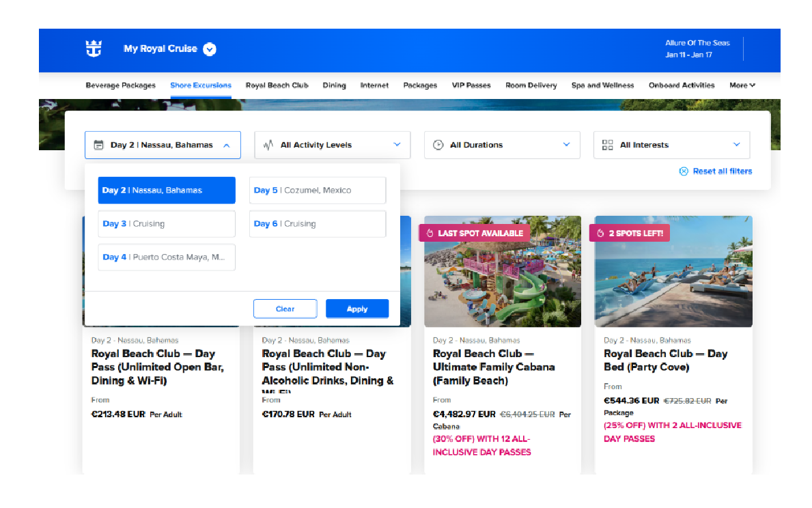This screenshot has width=812, height=508.
Task: Open the Beverage Packages tab
Action: pyautogui.click(x=120, y=85)
